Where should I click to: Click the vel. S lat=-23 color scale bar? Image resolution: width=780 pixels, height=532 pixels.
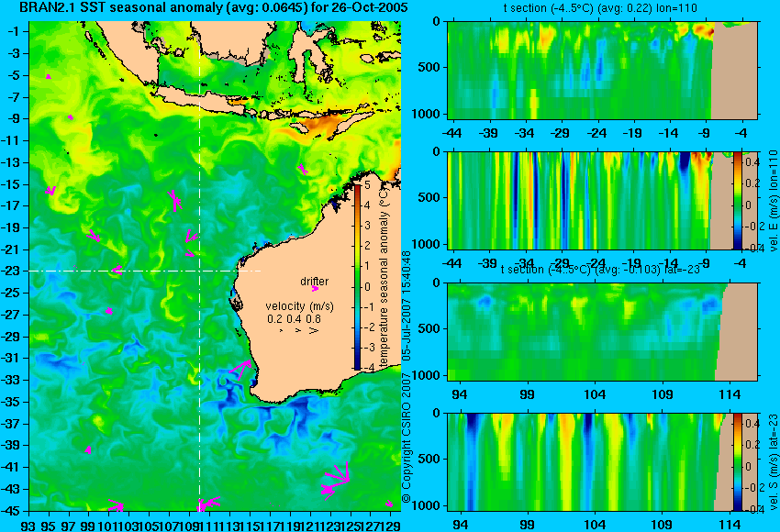pos(737,461)
